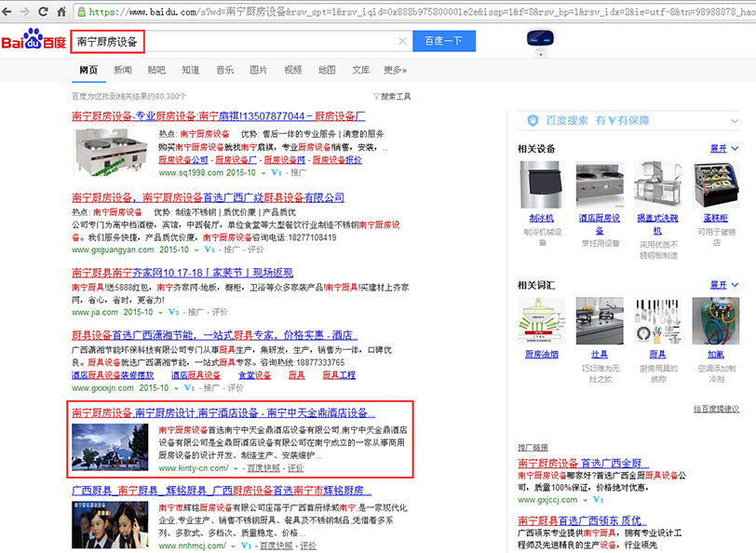This screenshot has width=756, height=553.
Task: Click the browser forward arrow
Action: pos(25,11)
